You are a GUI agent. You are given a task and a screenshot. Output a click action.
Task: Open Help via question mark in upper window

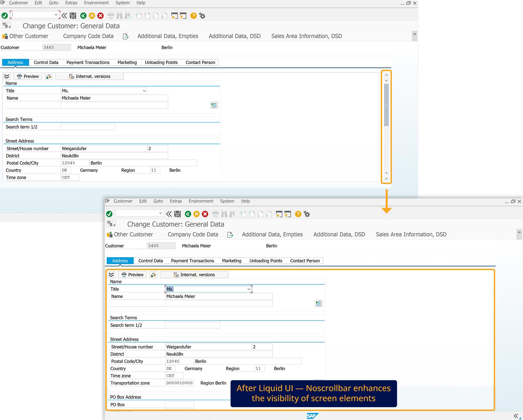pyautogui.click(x=194, y=16)
